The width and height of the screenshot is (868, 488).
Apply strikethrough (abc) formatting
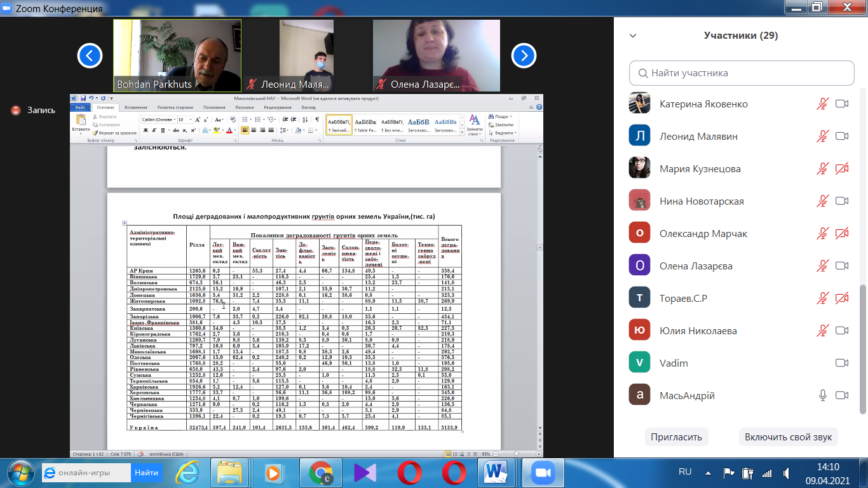176,130
